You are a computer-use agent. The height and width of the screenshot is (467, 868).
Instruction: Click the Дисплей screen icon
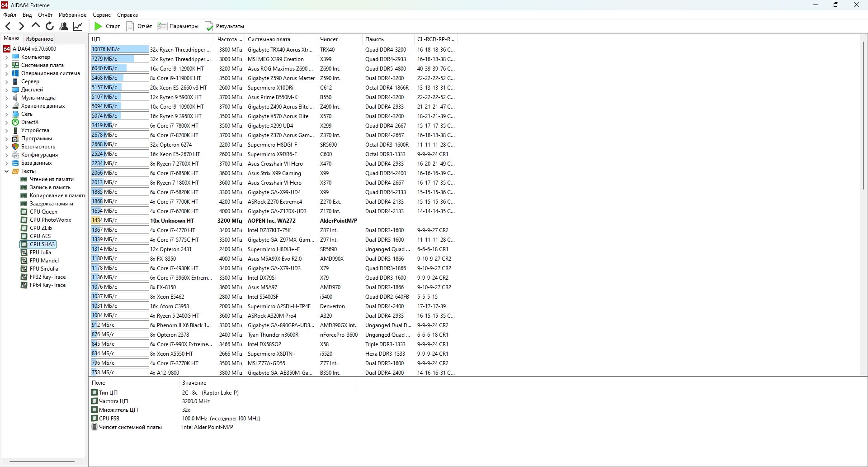[x=15, y=90]
